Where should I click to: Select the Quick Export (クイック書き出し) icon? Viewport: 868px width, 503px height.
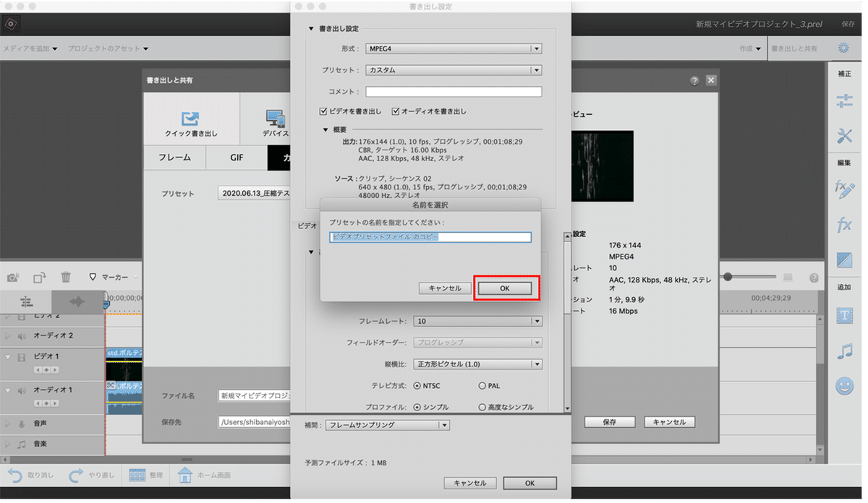[190, 119]
